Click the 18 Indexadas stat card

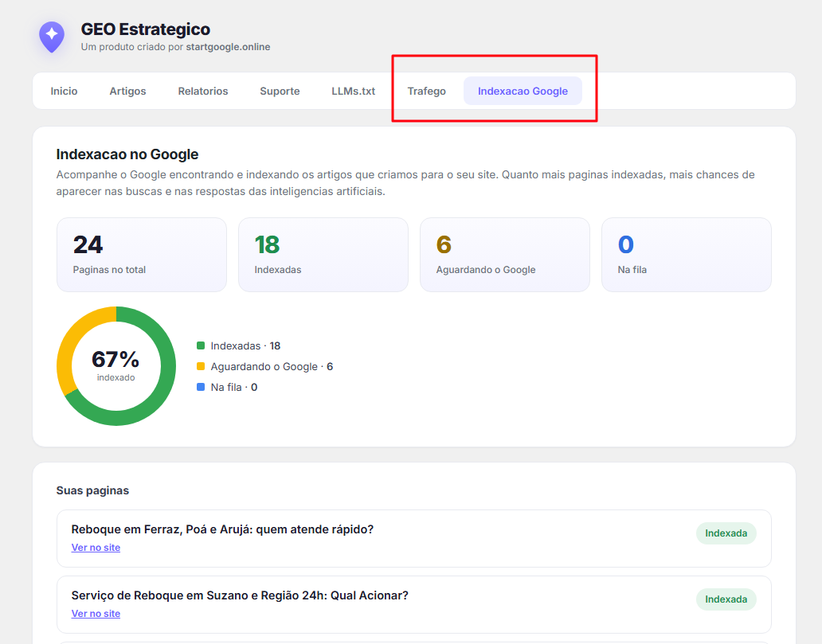tap(323, 255)
